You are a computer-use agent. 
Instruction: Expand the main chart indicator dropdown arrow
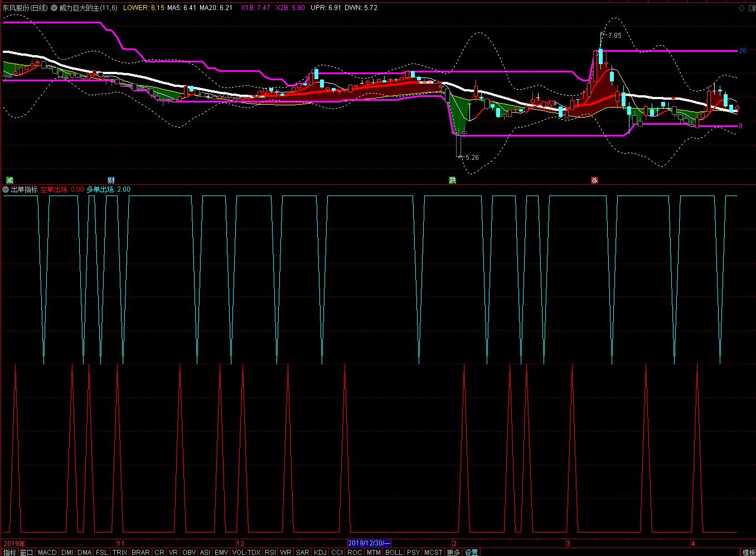[x=54, y=8]
